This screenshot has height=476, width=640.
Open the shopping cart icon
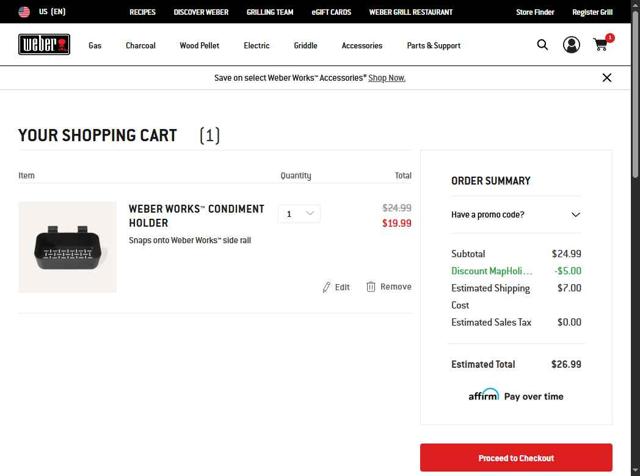600,45
